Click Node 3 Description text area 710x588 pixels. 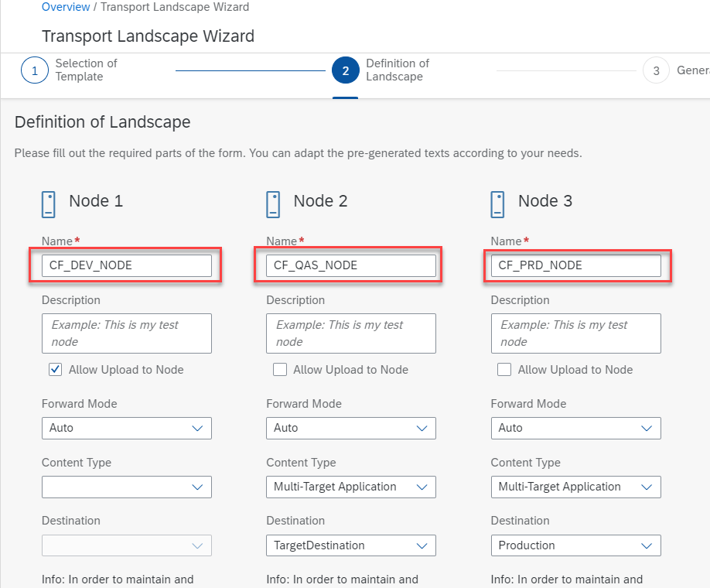(575, 333)
